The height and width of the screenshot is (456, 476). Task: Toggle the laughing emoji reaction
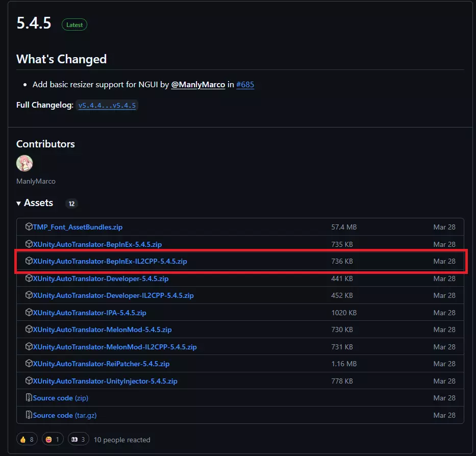pos(53,439)
